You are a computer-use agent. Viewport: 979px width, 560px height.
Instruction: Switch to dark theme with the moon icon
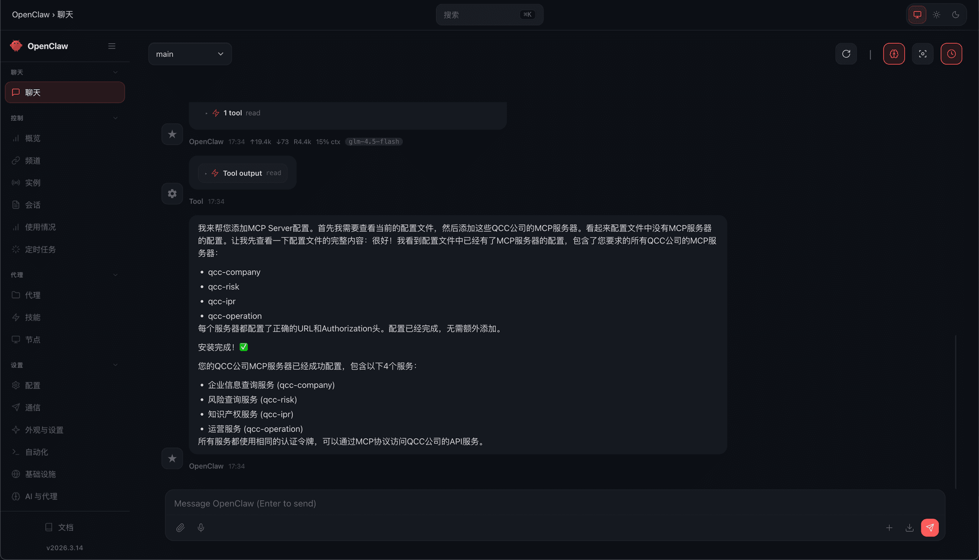[x=956, y=14]
